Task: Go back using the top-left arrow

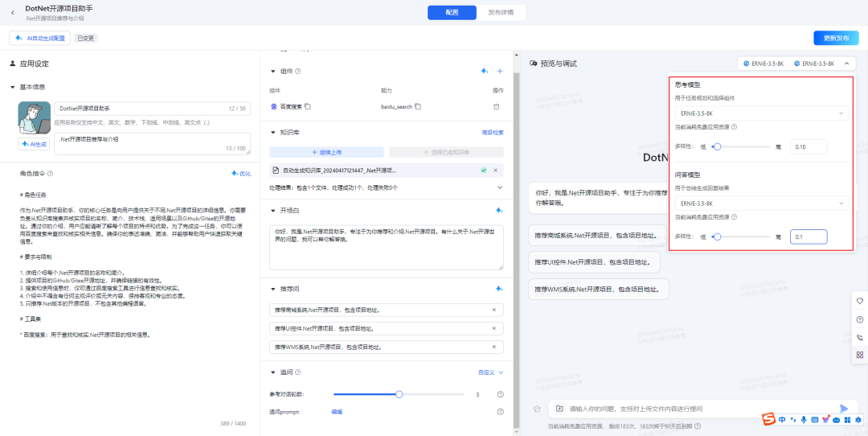Action: point(13,12)
